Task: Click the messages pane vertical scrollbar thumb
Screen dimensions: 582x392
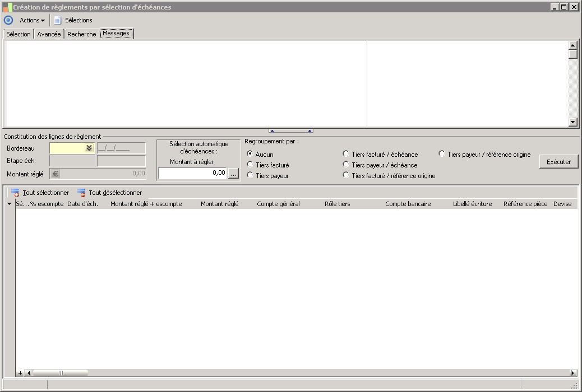Action: [x=572, y=54]
